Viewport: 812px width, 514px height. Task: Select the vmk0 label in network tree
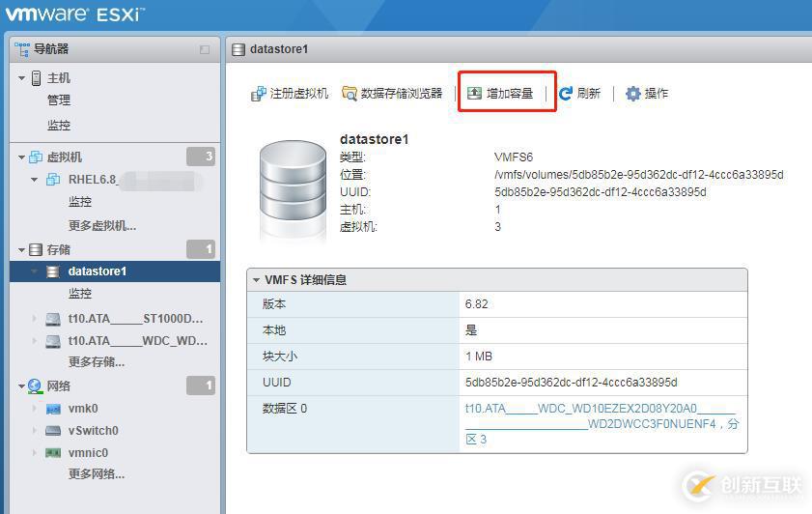coord(83,409)
